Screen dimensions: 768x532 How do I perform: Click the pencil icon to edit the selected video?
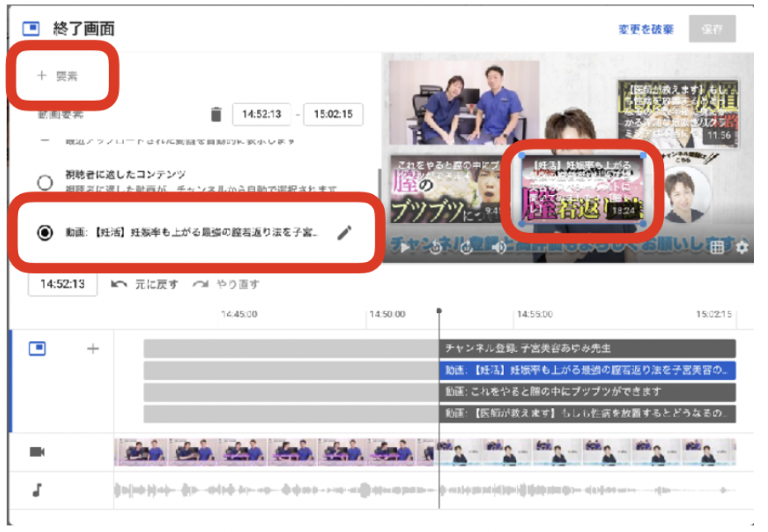[344, 232]
